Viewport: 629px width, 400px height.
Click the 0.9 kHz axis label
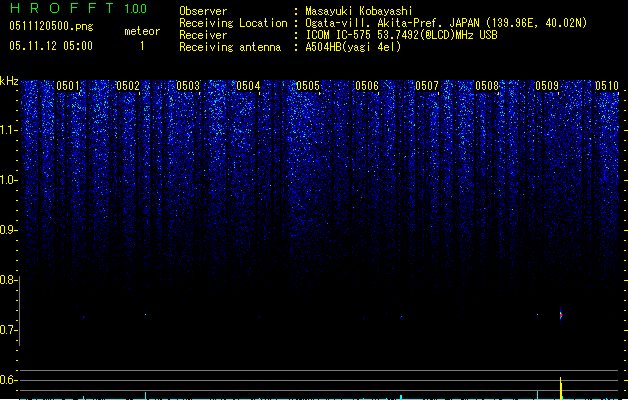9,230
